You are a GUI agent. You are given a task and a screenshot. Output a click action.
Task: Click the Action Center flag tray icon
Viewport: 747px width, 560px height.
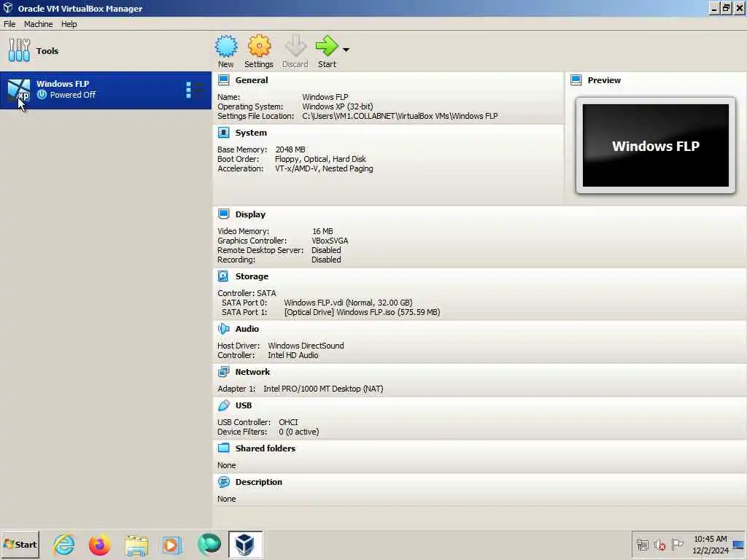tap(677, 544)
